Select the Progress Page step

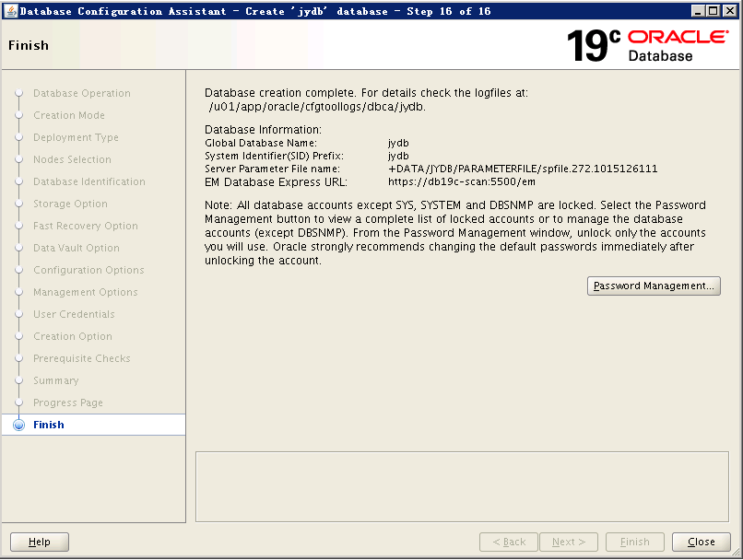click(x=68, y=402)
